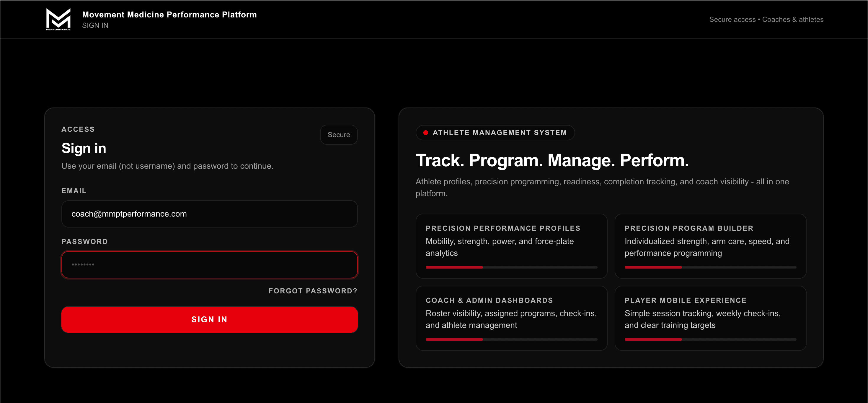
Task: Click 'Individualized strength, arm care, speed' text
Action: pos(707,247)
